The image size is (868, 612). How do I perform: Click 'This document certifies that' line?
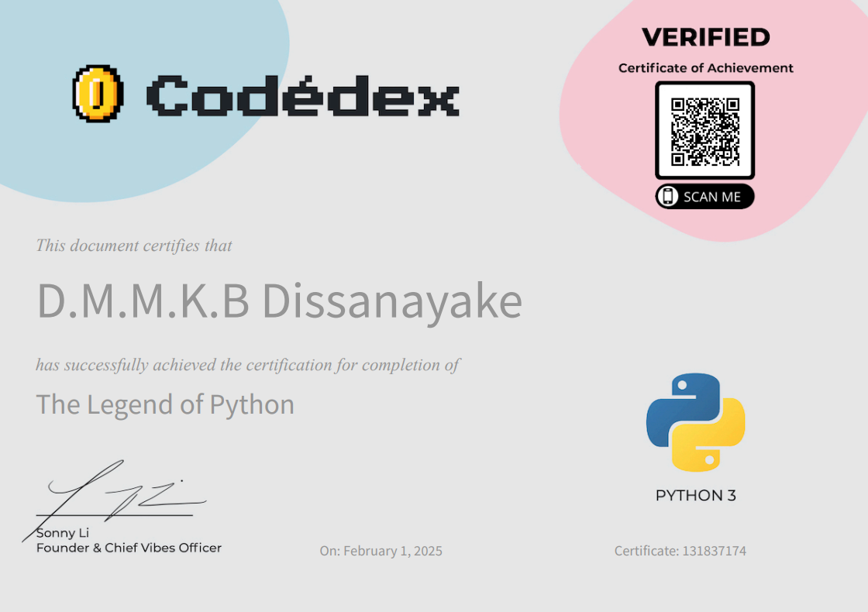coord(134,246)
